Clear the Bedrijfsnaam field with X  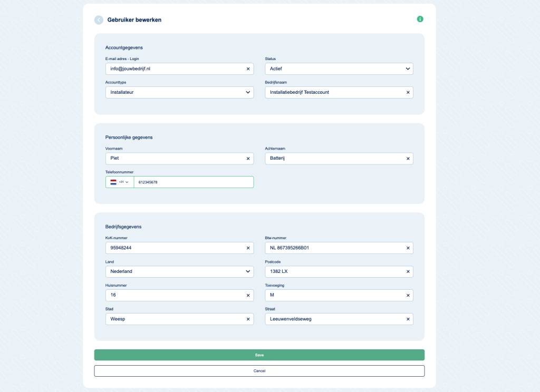coord(408,93)
